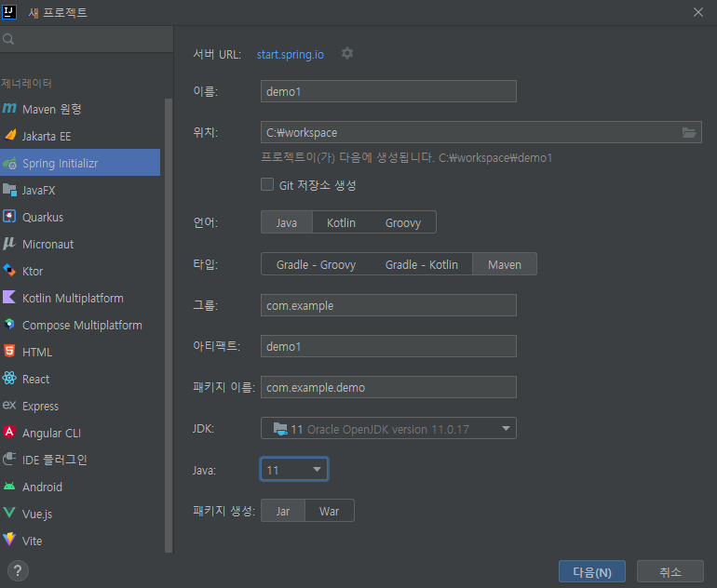The width and height of the screenshot is (717, 588).
Task: Click the IDE plugin plug icon
Action: point(9,459)
